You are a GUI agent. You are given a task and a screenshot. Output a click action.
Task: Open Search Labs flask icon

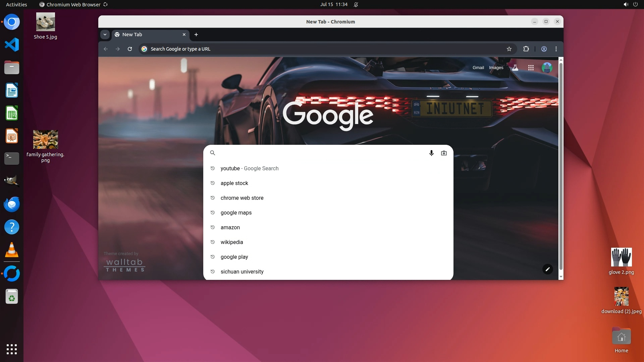[515, 68]
